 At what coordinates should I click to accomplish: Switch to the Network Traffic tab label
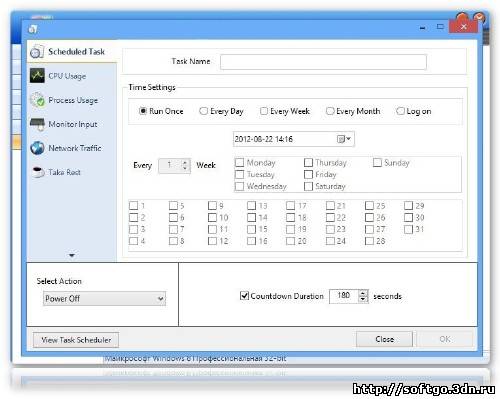75,148
